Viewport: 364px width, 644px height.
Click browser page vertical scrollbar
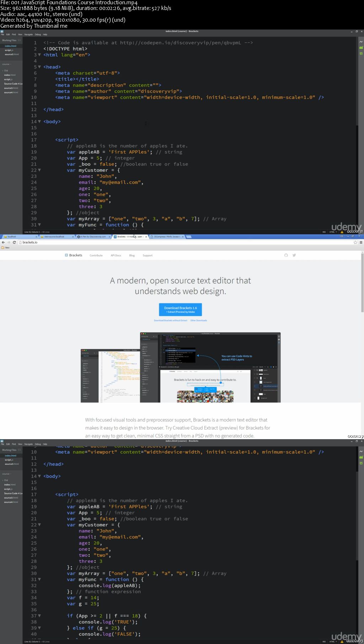click(x=362, y=283)
